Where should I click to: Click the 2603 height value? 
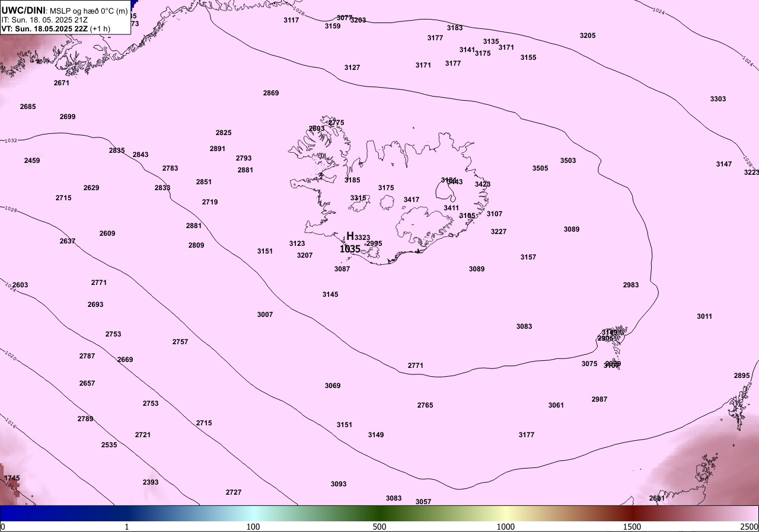point(20,285)
